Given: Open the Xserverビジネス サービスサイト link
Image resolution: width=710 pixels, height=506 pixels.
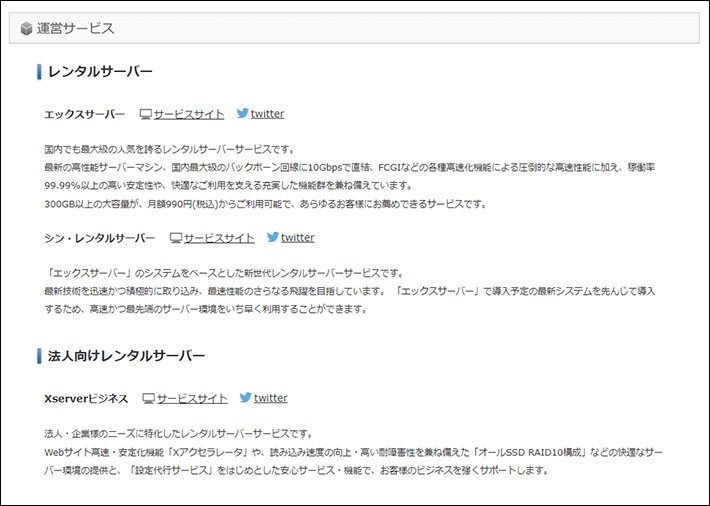Looking at the screenshot, I should point(192,399).
